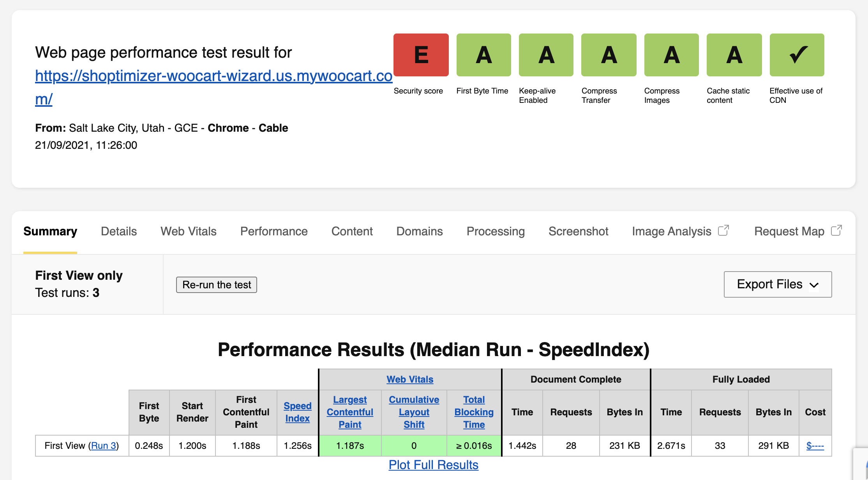
Task: Click the 1.188s First Contentful Paint value
Action: (x=246, y=446)
